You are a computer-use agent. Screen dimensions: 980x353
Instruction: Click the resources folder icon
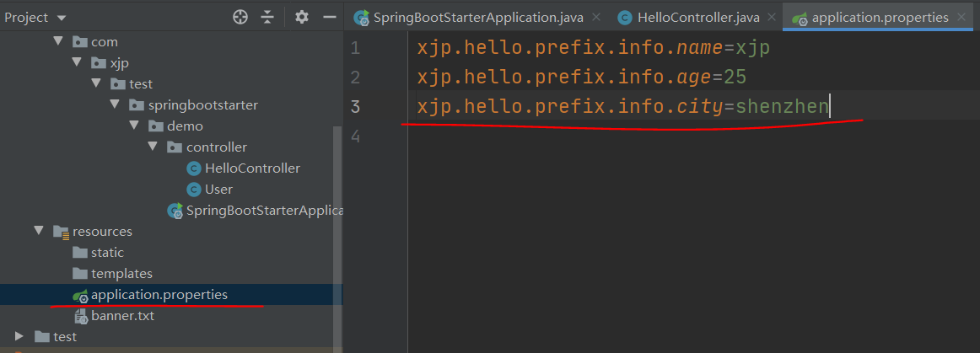[62, 232]
